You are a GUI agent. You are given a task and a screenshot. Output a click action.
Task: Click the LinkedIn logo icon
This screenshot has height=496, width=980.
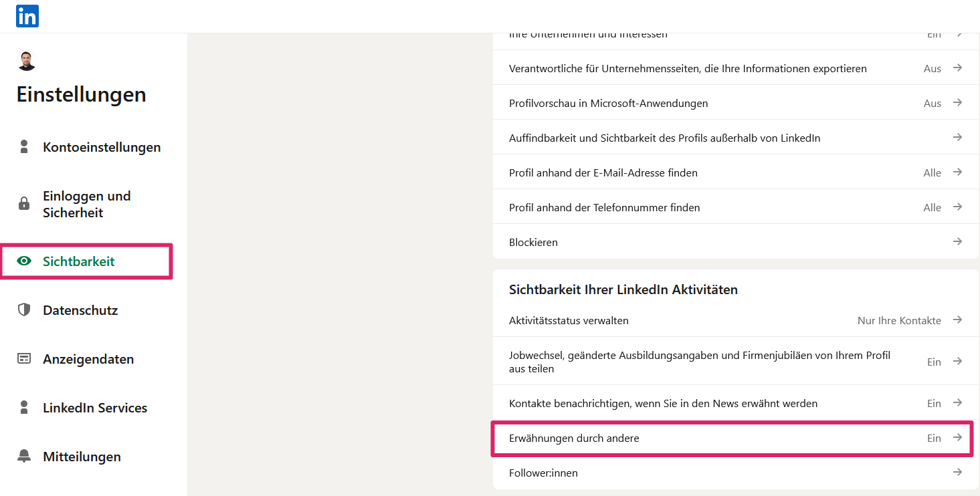point(27,16)
